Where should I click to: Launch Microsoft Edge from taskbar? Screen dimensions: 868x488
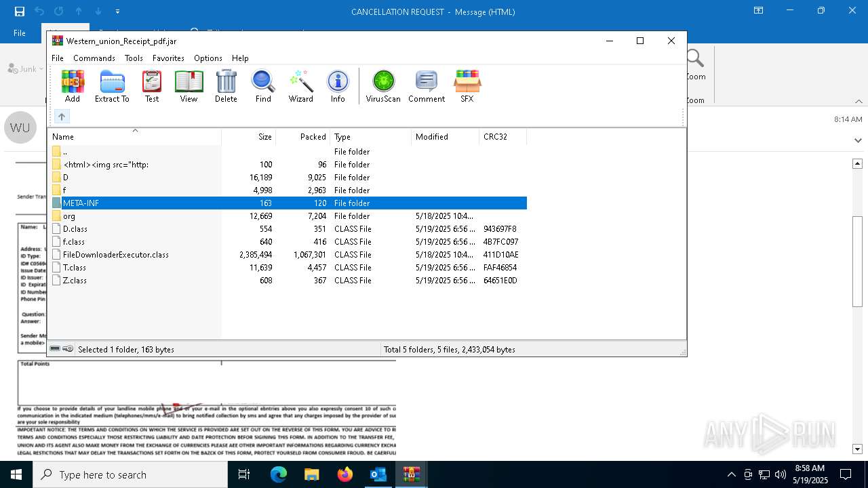pos(279,474)
